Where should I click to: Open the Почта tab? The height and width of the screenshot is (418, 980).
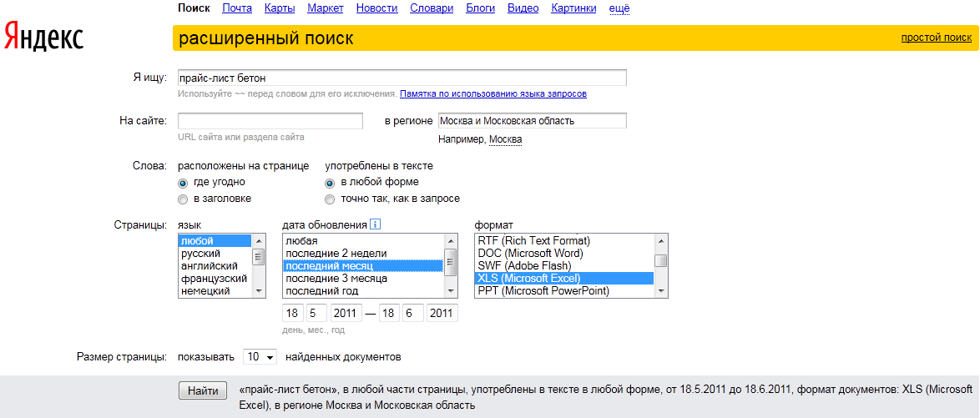coord(237,8)
